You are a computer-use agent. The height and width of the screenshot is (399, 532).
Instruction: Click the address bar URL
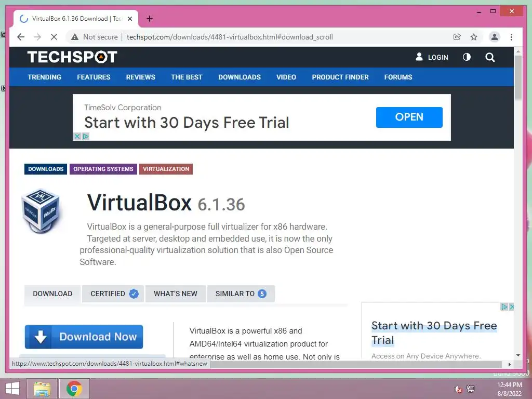230,37
